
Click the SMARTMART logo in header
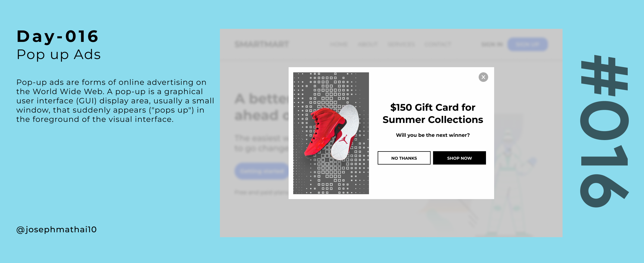(x=262, y=44)
